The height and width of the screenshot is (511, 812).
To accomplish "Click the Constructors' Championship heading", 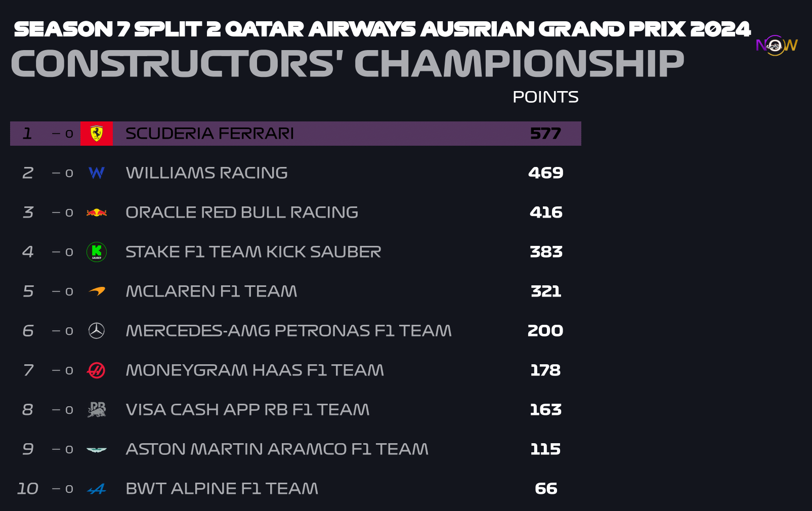I will (347, 64).
